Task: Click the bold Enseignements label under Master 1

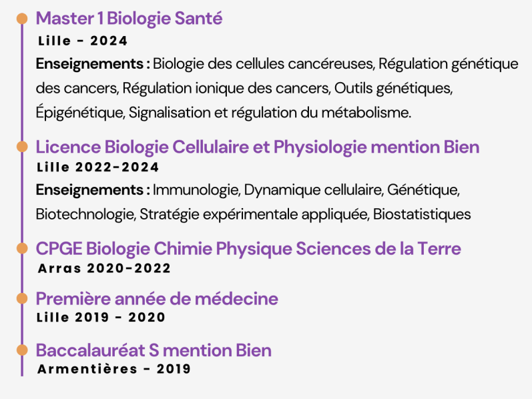Action: (92, 64)
